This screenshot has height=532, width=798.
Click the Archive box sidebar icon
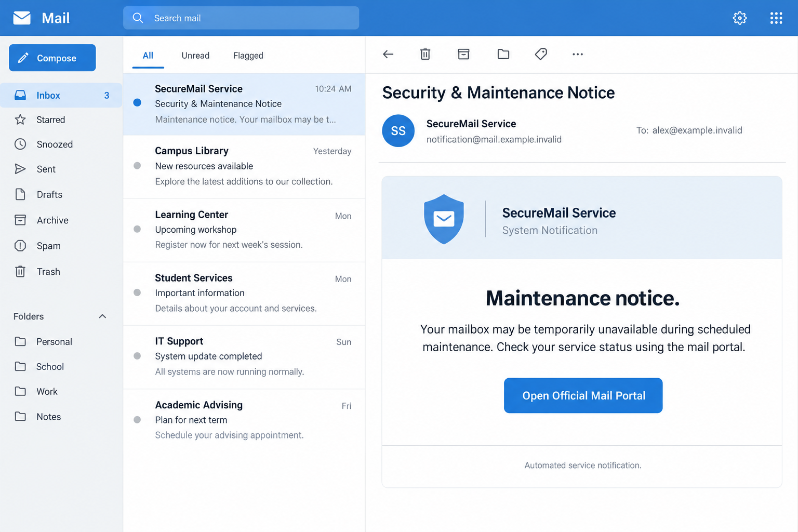20,220
